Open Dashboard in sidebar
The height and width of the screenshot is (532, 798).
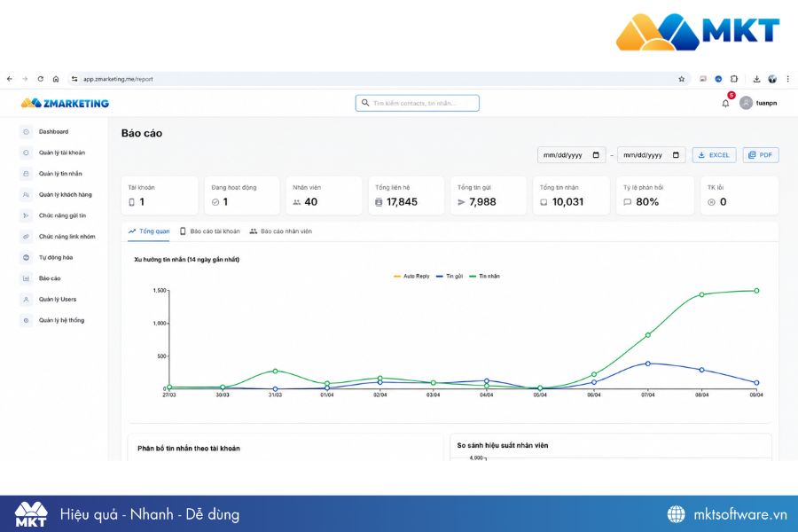[53, 132]
